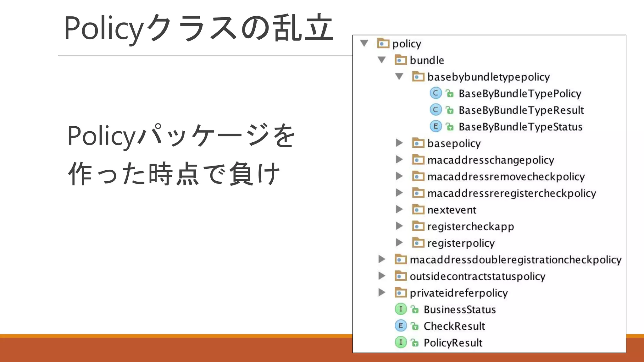Viewport: 644px width, 362px height.
Task: Expand the macaddresschangepolicy folder arrow
Action: (x=399, y=160)
